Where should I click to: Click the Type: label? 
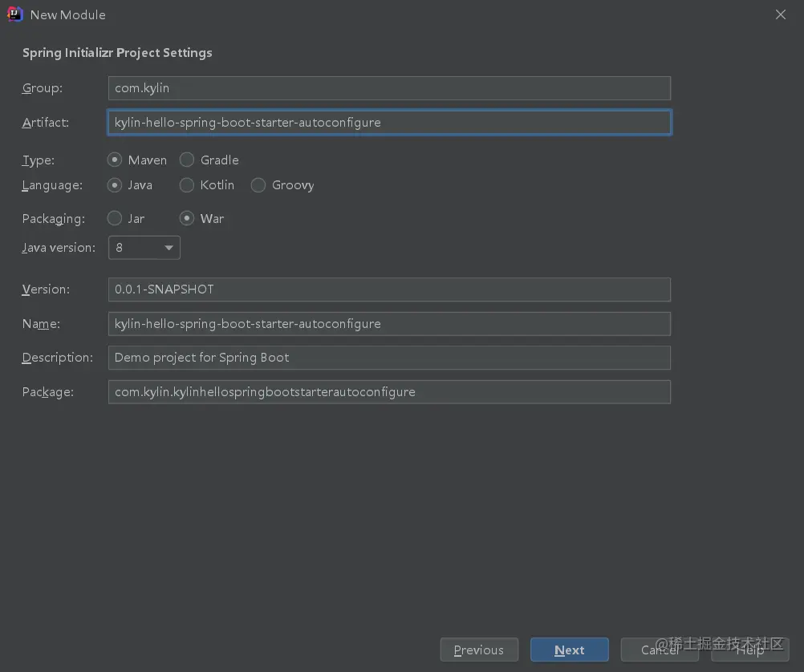click(38, 160)
